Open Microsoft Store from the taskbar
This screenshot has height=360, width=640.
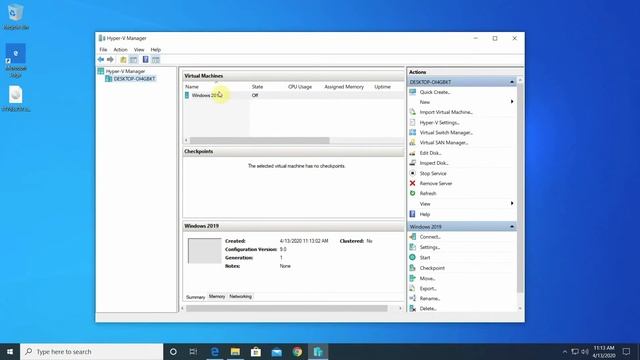coord(256,351)
